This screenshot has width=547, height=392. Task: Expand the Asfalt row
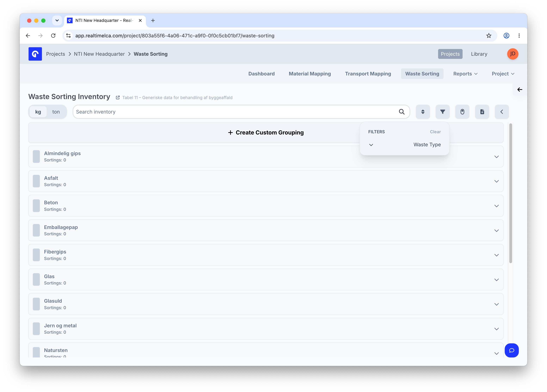click(x=497, y=181)
